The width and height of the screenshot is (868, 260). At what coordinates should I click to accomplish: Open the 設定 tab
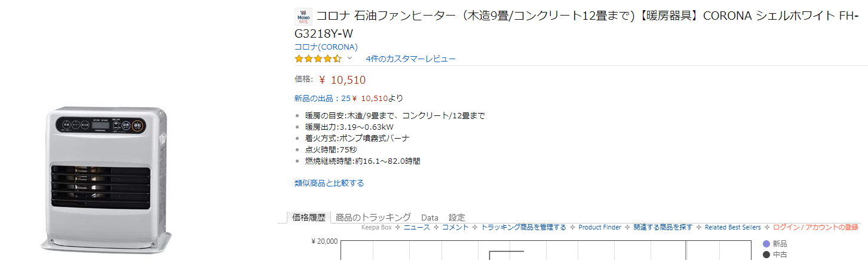pyautogui.click(x=456, y=218)
